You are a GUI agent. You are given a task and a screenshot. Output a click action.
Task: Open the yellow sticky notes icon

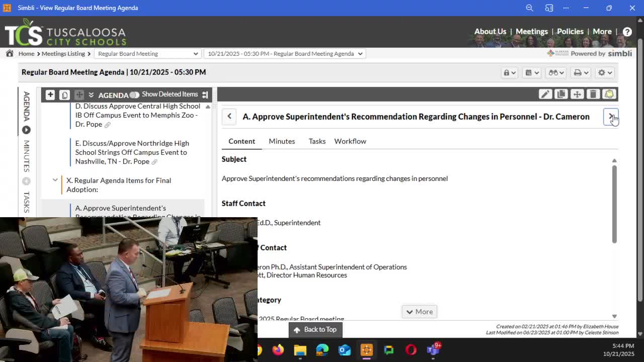(609, 94)
